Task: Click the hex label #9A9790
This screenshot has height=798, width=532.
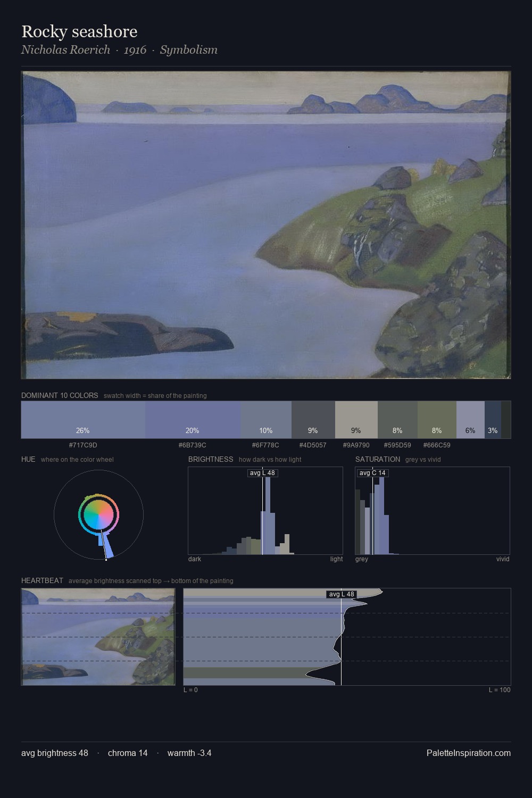Action: coord(356,445)
